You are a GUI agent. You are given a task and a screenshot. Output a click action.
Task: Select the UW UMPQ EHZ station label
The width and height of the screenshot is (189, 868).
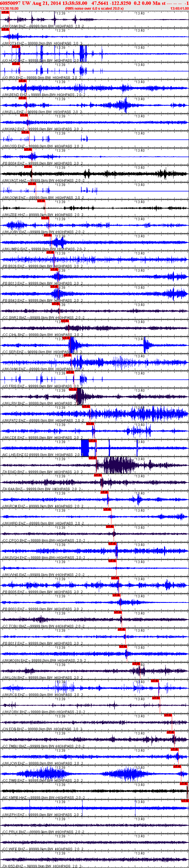pyautogui.click(x=44, y=249)
